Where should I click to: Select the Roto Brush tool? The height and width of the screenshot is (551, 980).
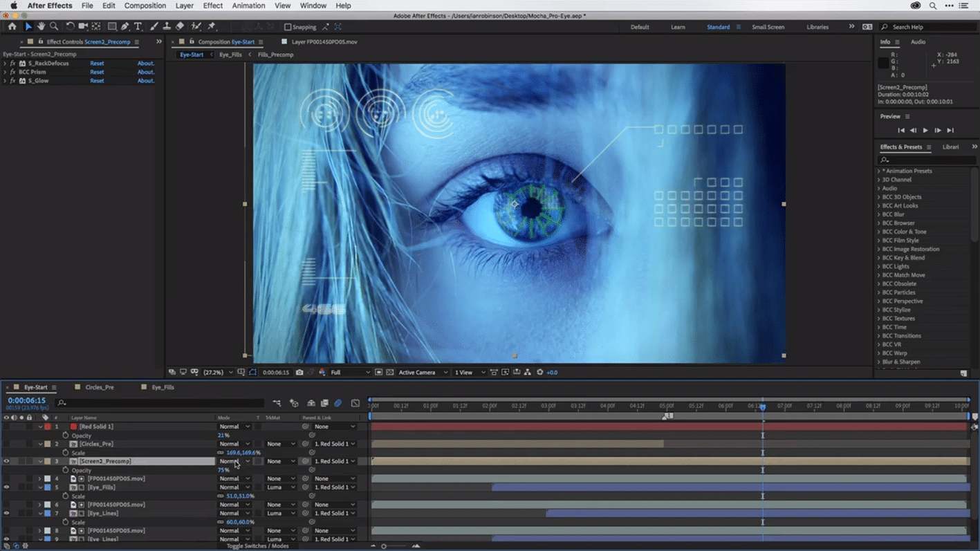196,26
